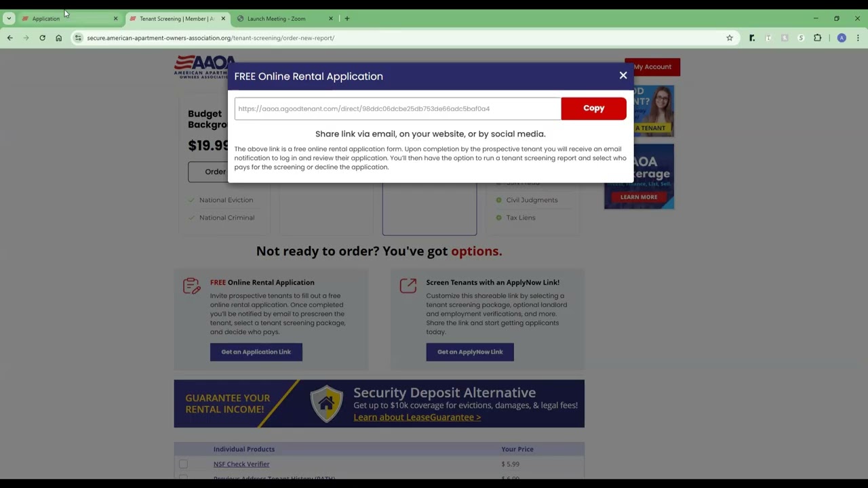Close the Launch Meeting Zoom tab

tap(331, 19)
